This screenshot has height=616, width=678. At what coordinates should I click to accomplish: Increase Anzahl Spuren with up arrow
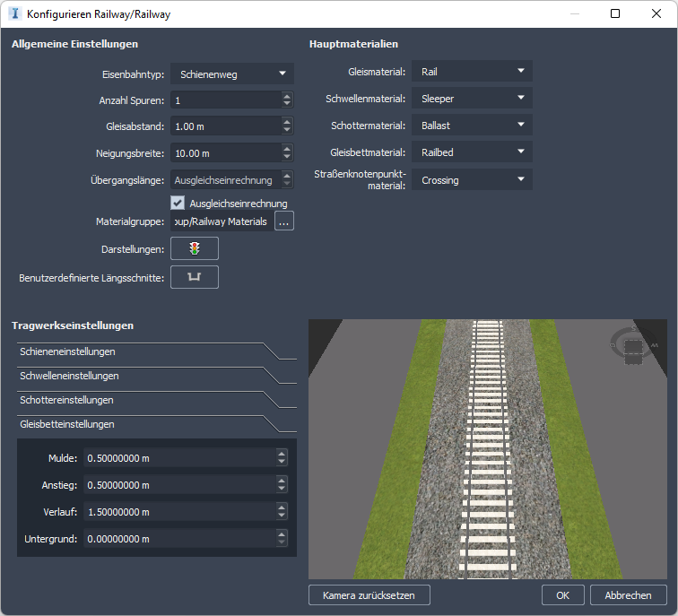coord(287,96)
